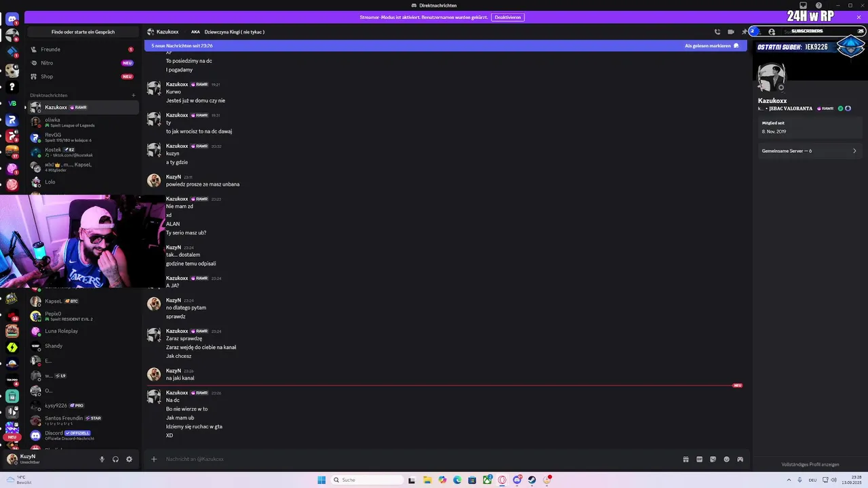
Task: Toggle microphone mute in user panel
Action: pos(102,460)
